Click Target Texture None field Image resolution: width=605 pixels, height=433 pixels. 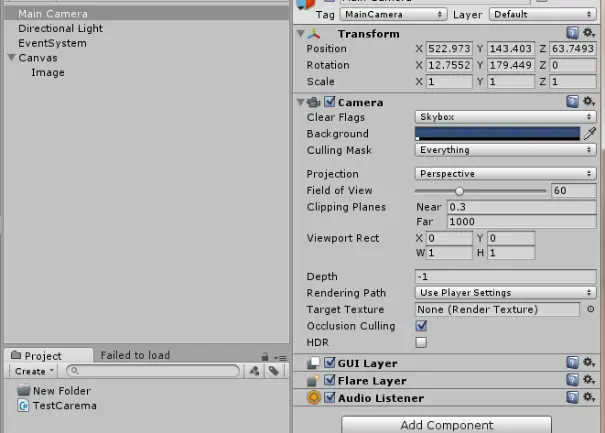[497, 309]
